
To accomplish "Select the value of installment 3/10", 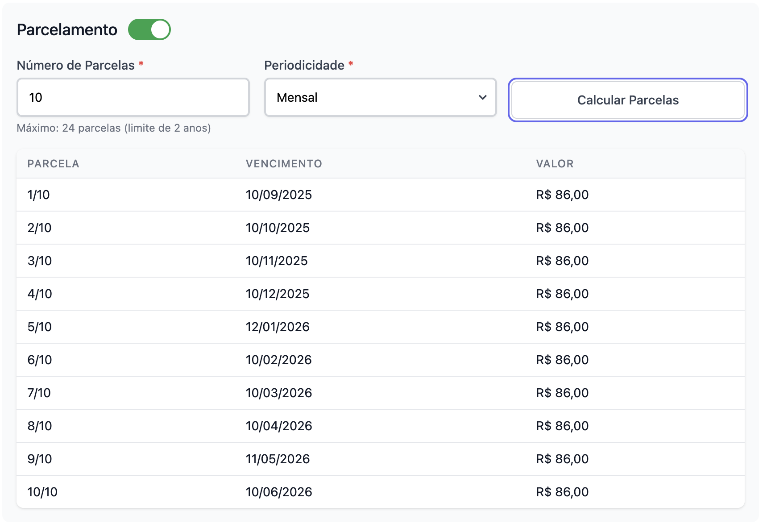I will point(562,261).
